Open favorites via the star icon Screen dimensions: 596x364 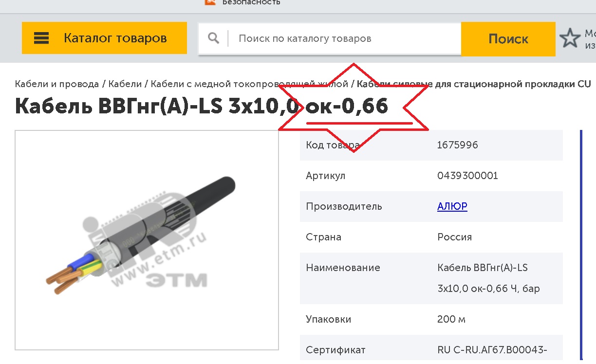click(570, 38)
